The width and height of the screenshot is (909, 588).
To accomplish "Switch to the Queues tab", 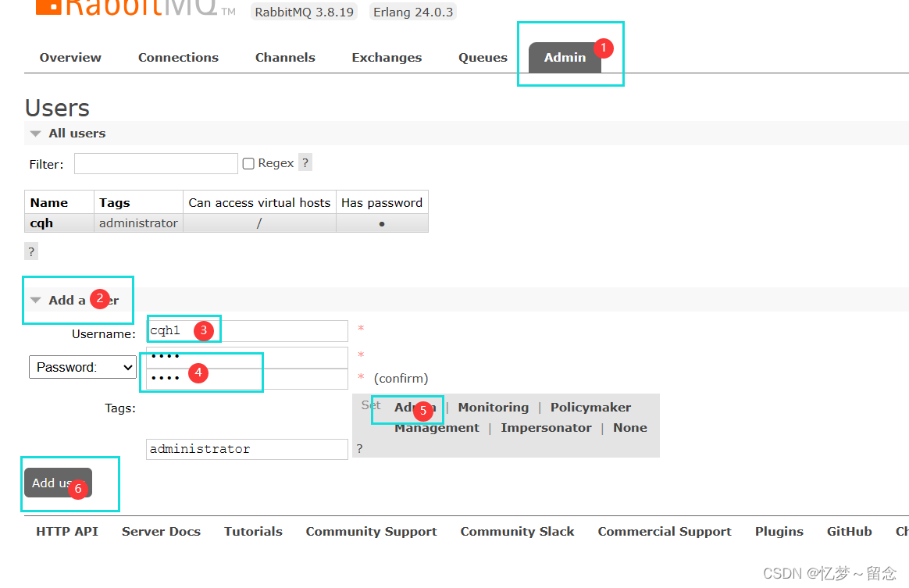I will coord(483,57).
